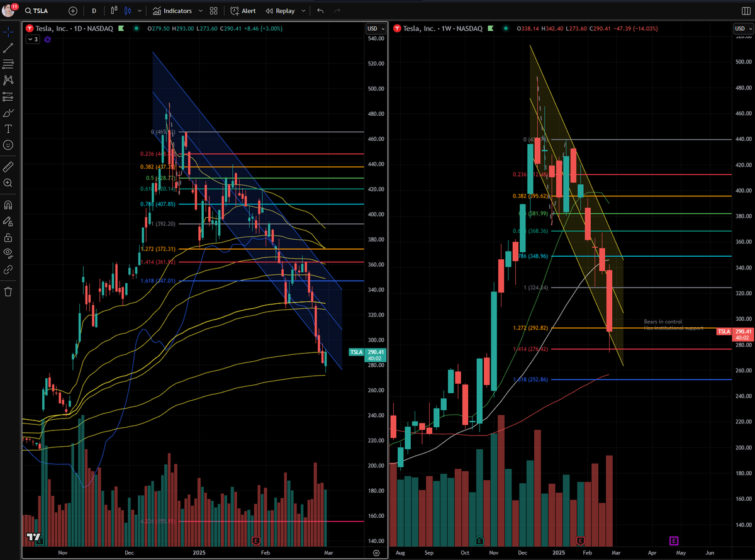Click the 1.618 (347.01) Fibonacci label
The width and height of the screenshot is (755, 560).
tap(157, 281)
